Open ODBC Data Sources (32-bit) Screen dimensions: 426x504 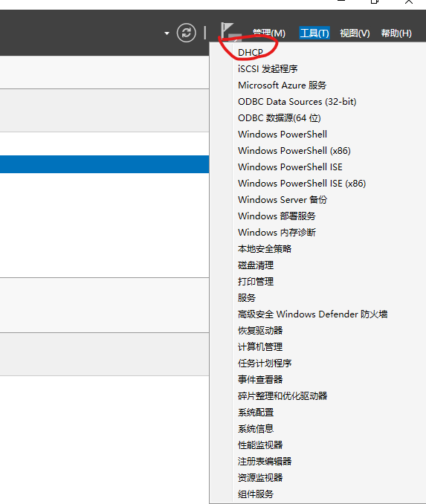coord(297,101)
